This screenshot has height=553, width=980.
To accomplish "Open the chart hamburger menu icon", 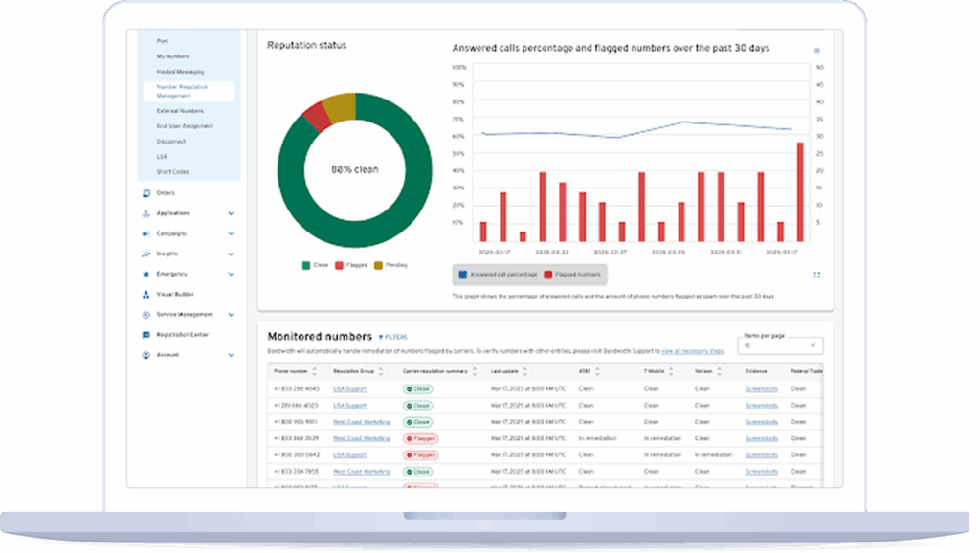I will (x=816, y=50).
